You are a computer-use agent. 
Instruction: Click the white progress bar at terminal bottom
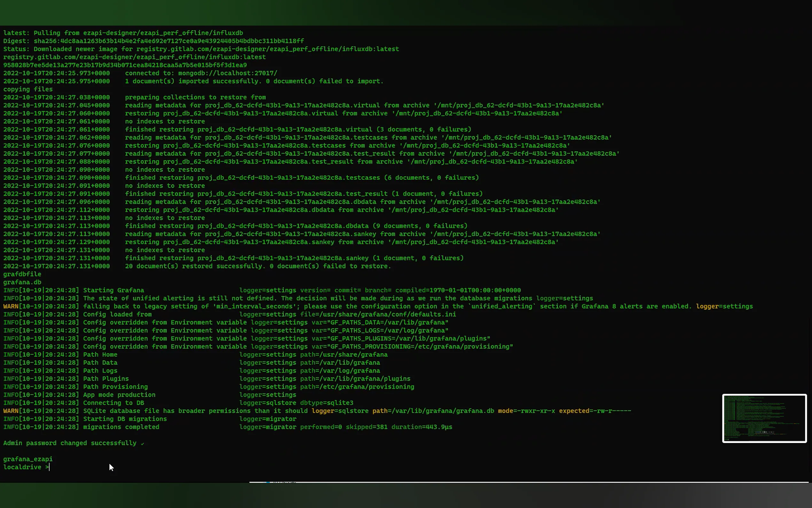click(x=528, y=482)
